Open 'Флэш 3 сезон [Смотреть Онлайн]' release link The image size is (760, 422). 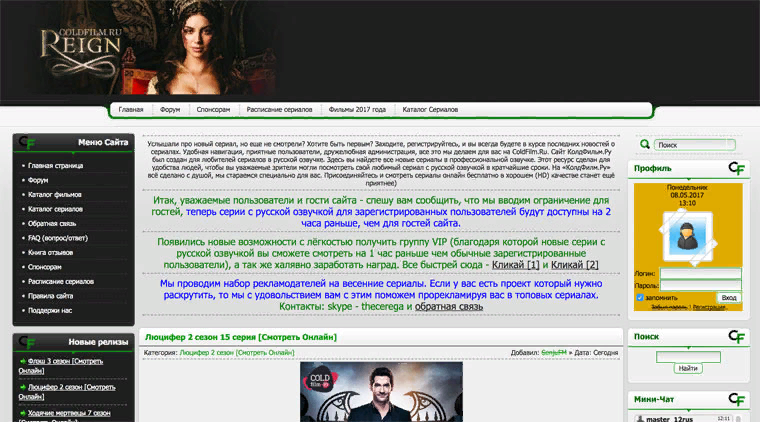coord(61,366)
